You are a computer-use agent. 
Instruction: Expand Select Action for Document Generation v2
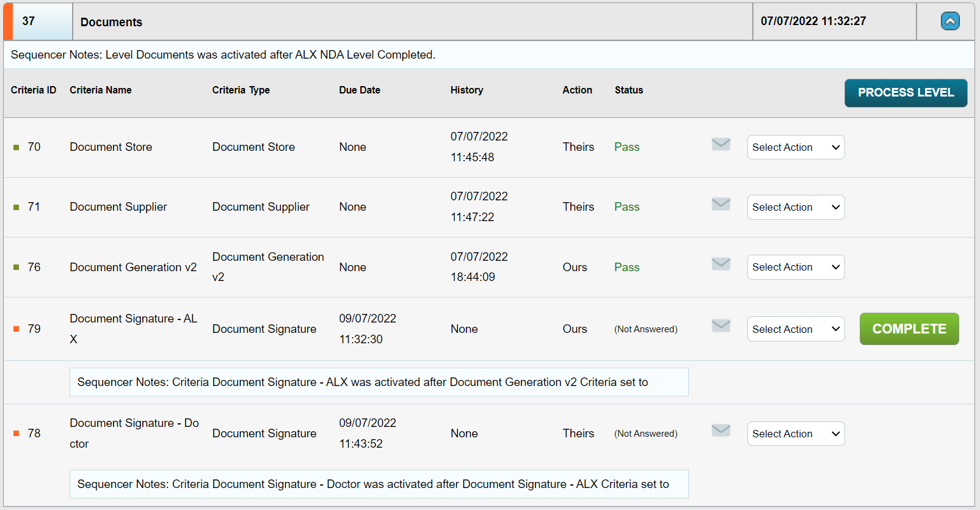point(796,267)
